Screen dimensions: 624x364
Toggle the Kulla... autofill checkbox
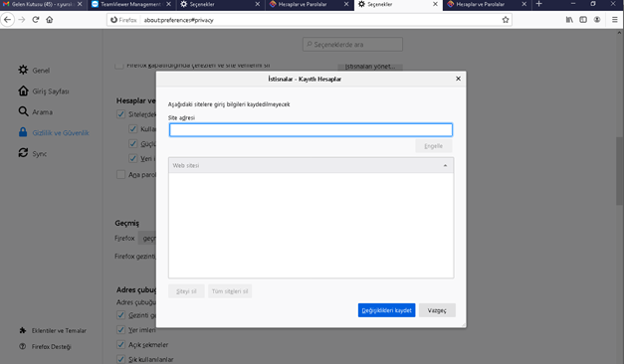pyautogui.click(x=133, y=129)
